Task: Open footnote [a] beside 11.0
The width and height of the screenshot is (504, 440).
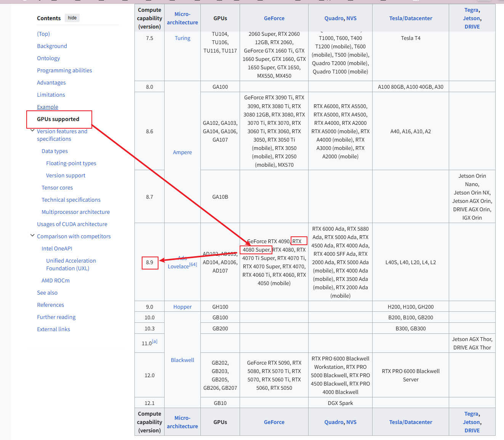Action: click(x=155, y=341)
